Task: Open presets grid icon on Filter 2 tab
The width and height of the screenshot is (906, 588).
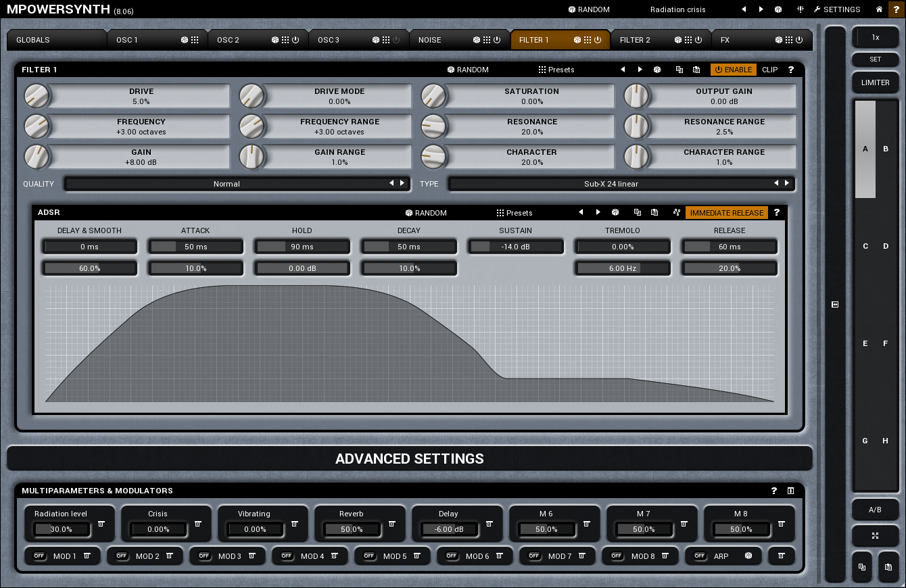Action: click(x=688, y=40)
